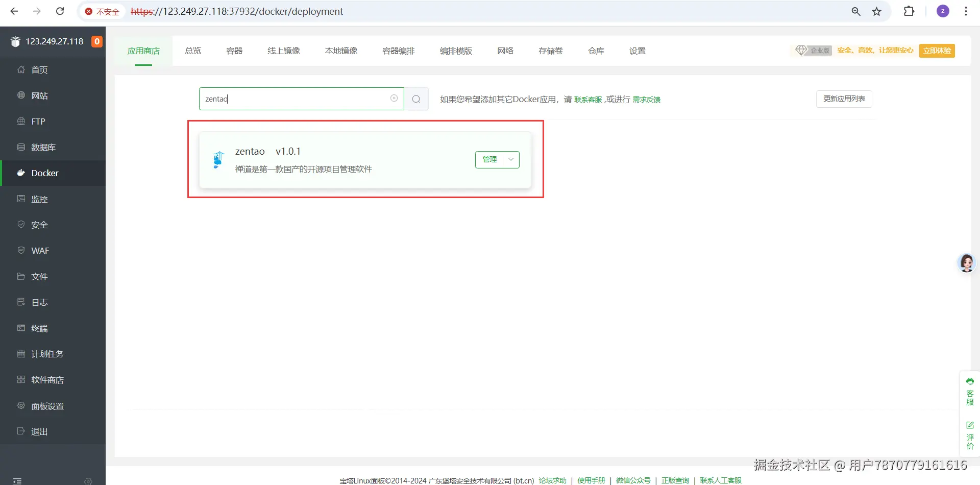Clear the zentao search text

(x=394, y=98)
